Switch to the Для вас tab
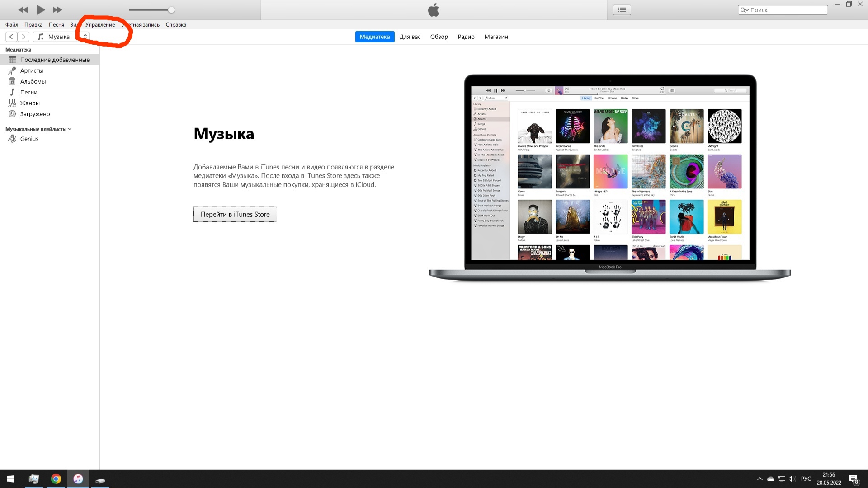 click(x=410, y=37)
